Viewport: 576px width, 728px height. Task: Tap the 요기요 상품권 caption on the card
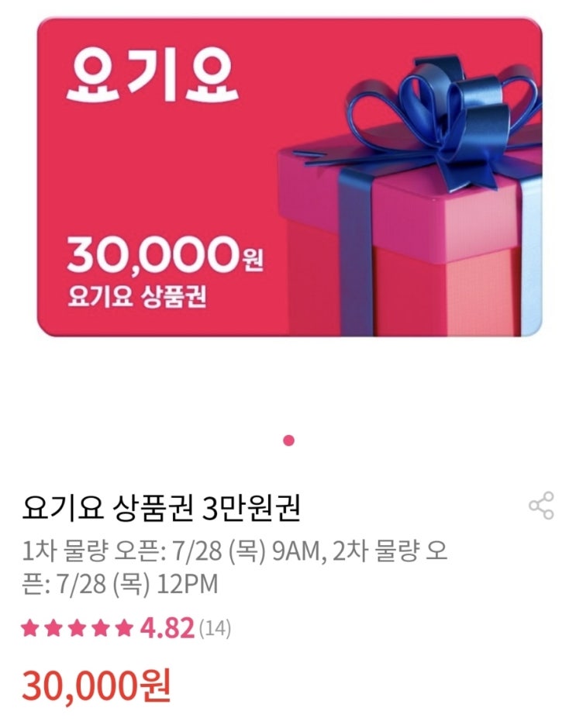pos(137,295)
